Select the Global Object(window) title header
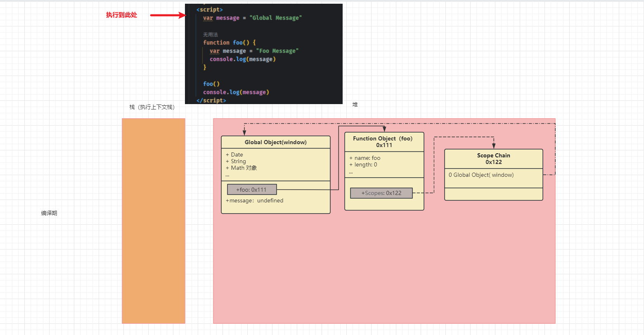 (x=275, y=142)
